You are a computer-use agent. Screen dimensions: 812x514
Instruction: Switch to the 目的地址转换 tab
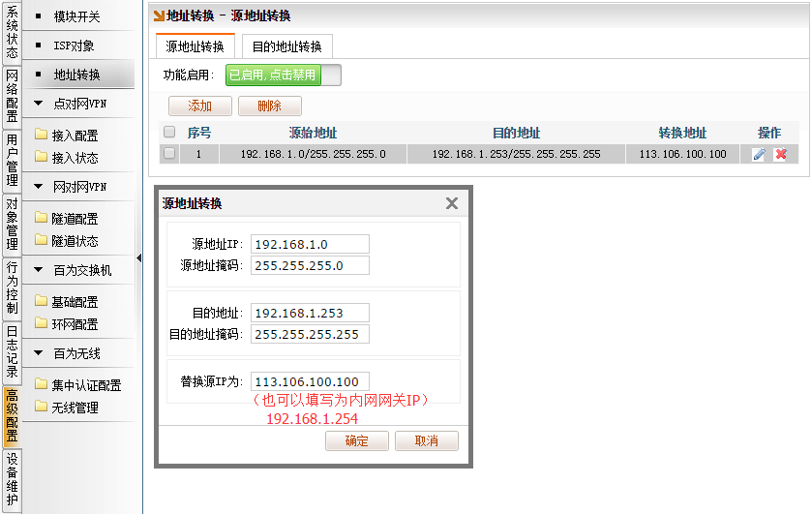(286, 46)
